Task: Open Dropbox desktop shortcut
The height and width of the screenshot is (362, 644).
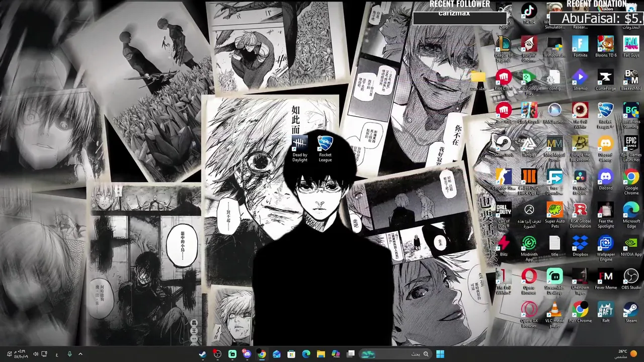Action: tap(580, 246)
